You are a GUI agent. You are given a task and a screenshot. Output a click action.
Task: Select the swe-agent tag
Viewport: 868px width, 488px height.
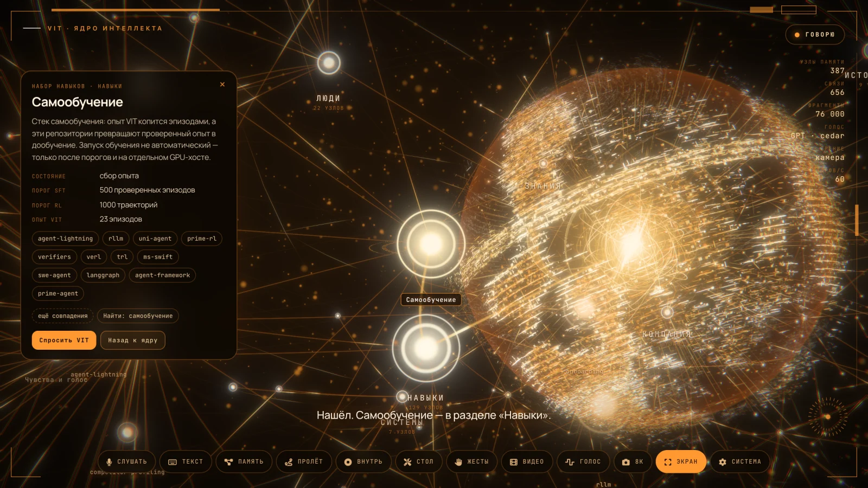[54, 275]
